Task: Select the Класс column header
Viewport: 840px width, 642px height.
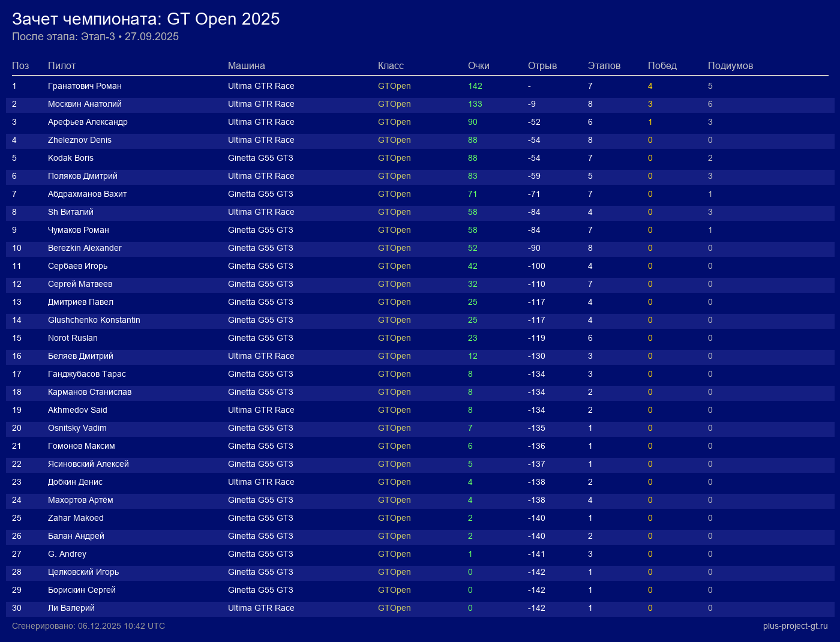Action: click(x=391, y=66)
